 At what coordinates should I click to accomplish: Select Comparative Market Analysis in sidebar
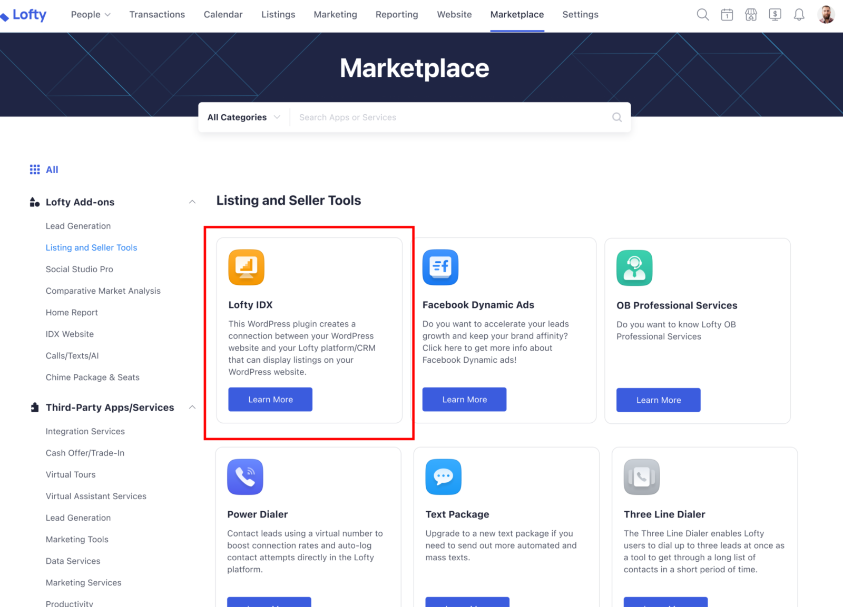[x=103, y=291]
